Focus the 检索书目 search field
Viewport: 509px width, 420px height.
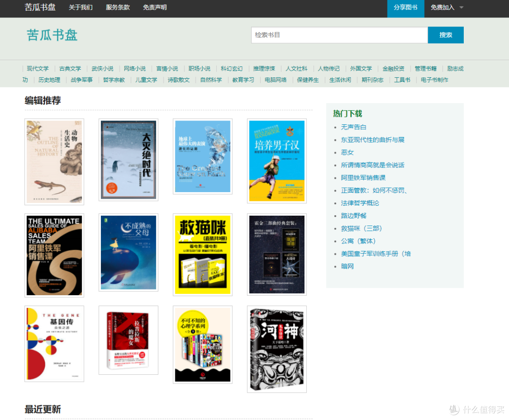(x=339, y=35)
